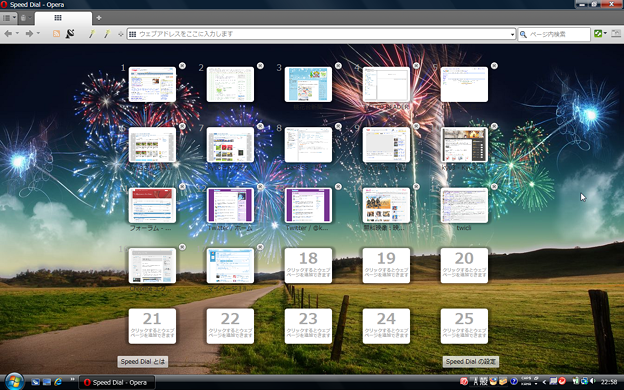This screenshot has width=624, height=390.
Task: Select the Speed Dial tab
Action: pyautogui.click(x=63, y=18)
